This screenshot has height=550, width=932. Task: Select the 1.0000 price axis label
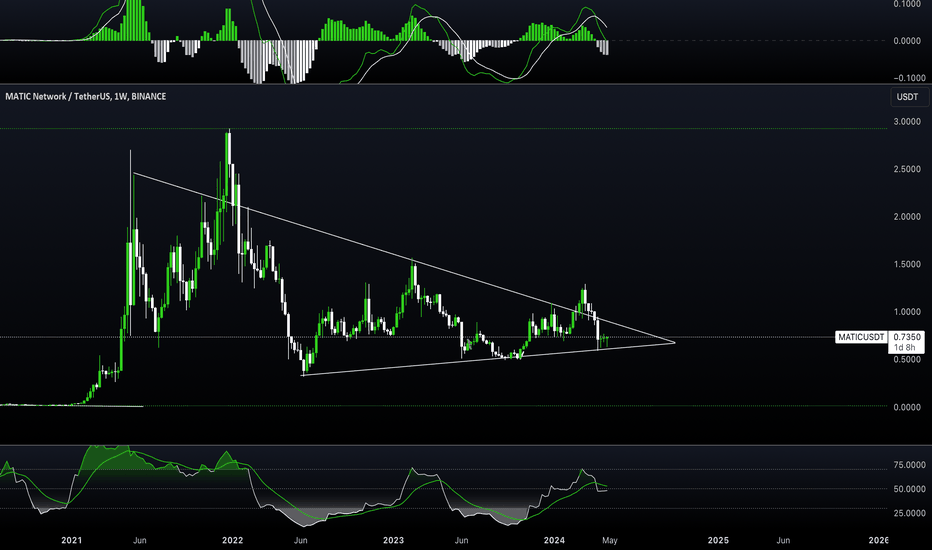point(907,312)
